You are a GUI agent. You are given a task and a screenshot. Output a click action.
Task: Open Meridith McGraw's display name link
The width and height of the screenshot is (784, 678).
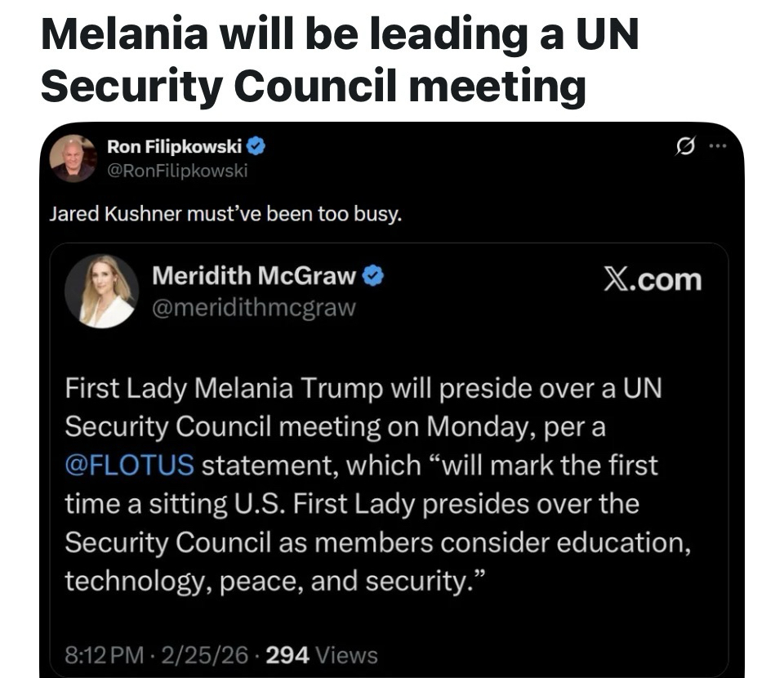coord(254,276)
